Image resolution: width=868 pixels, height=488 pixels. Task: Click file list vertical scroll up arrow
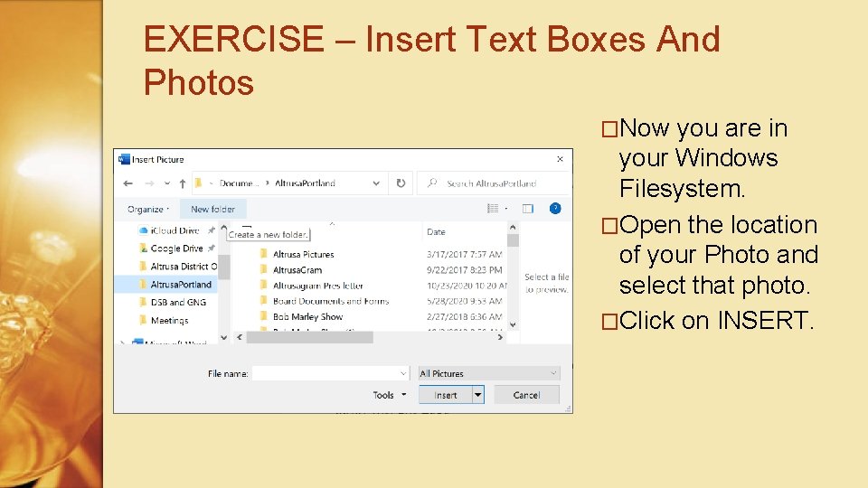(513, 228)
